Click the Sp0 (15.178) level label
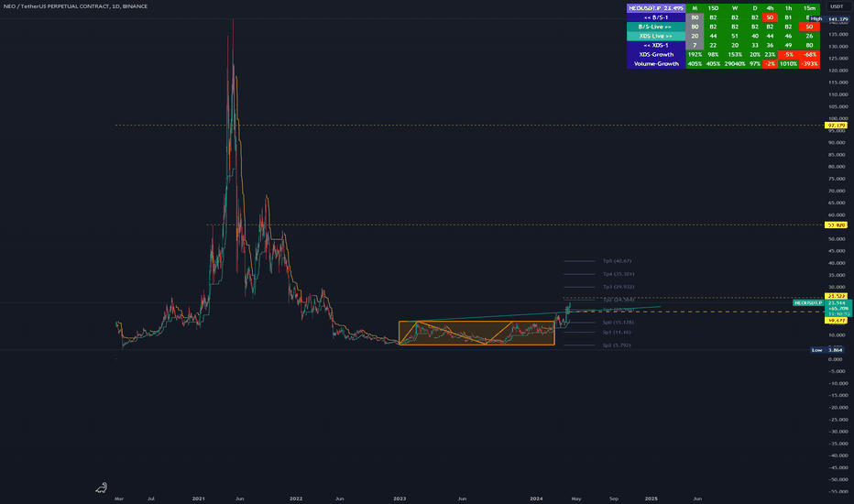 coord(618,323)
